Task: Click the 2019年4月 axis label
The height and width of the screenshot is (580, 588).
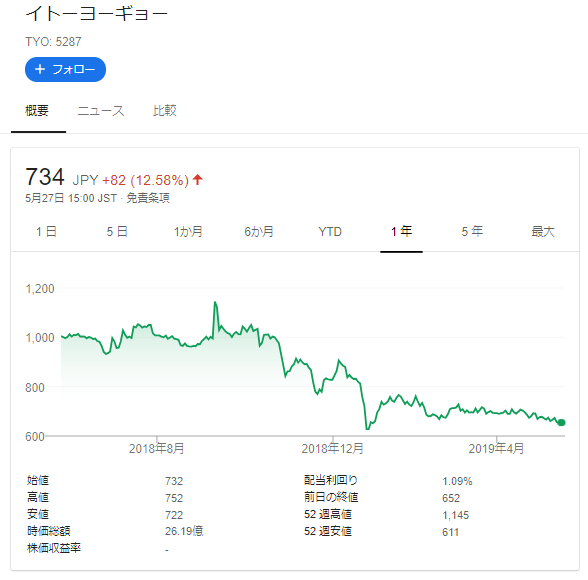Action: (496, 448)
